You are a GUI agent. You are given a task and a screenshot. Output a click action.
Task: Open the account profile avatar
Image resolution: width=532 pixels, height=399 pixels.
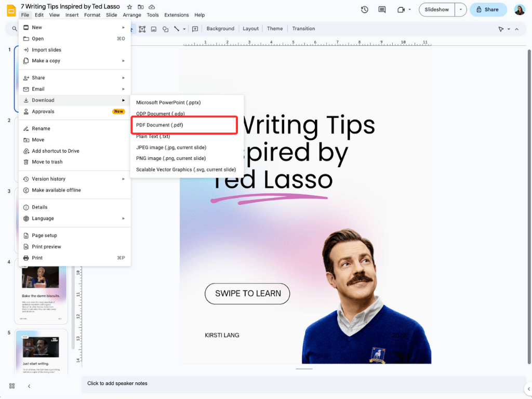tap(520, 9)
